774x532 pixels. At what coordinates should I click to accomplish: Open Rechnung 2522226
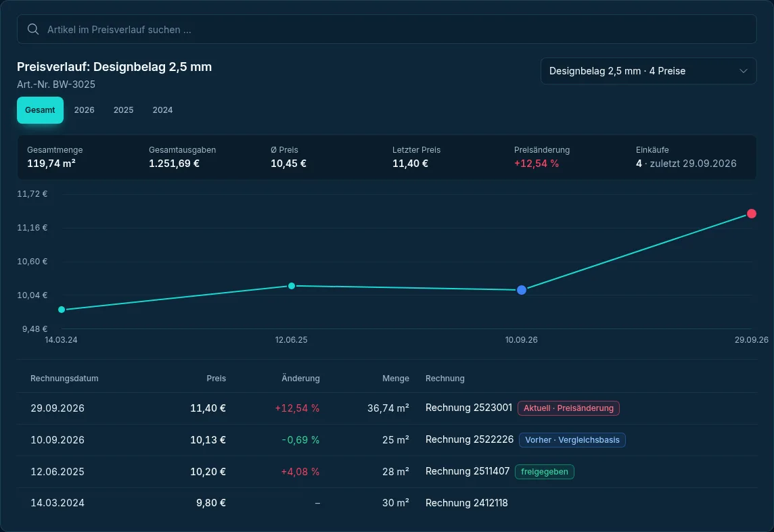(x=470, y=439)
